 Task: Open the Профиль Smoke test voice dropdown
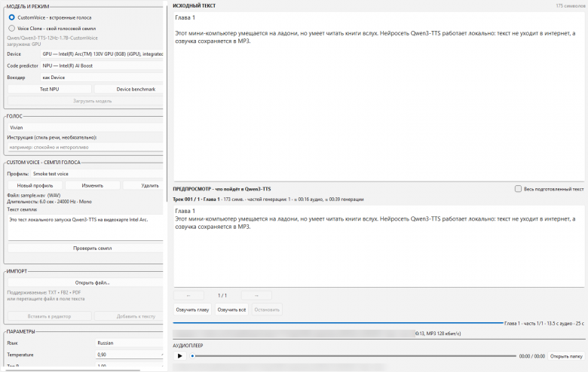pyautogui.click(x=97, y=174)
